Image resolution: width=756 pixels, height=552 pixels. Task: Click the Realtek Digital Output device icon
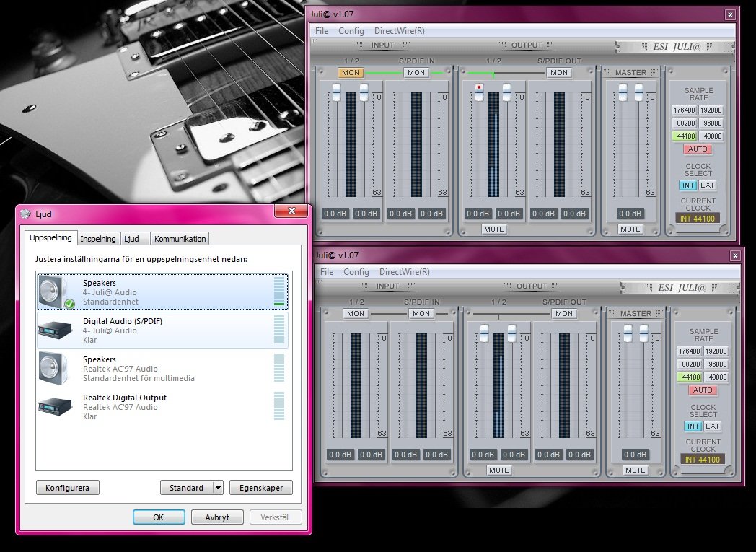pyautogui.click(x=56, y=406)
